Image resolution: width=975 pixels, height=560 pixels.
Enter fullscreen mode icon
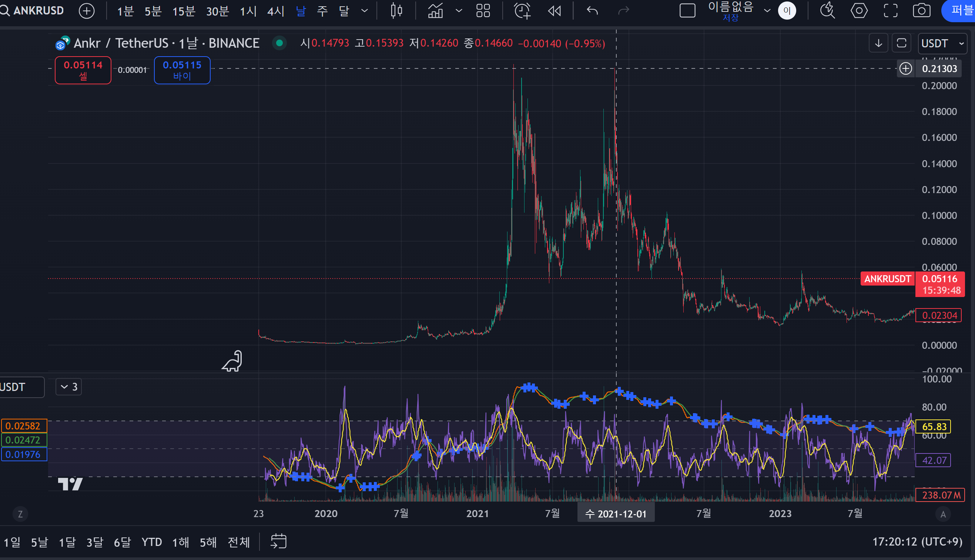pos(890,11)
